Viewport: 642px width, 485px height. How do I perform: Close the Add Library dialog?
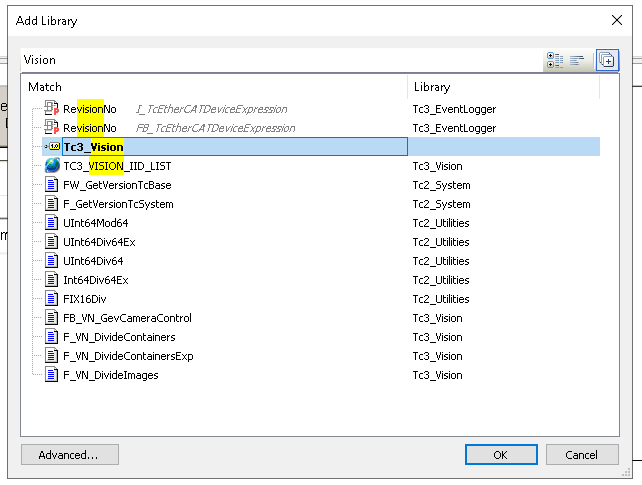click(617, 20)
